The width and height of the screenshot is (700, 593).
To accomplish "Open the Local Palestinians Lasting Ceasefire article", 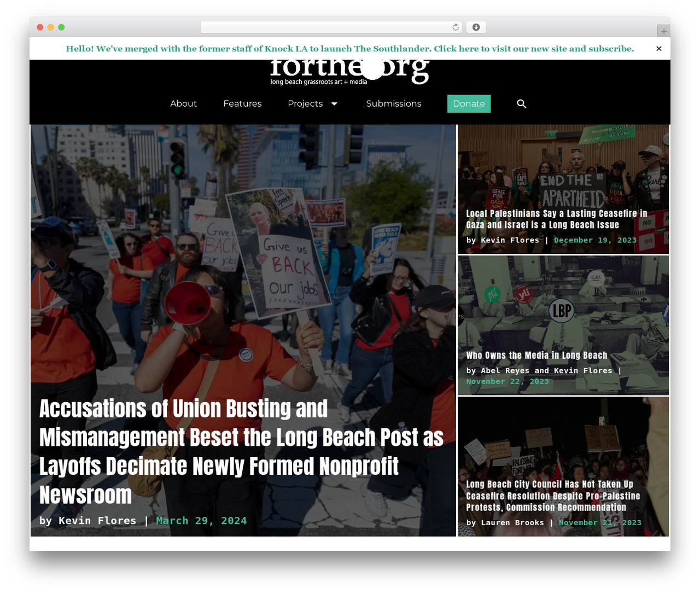I will (557, 219).
